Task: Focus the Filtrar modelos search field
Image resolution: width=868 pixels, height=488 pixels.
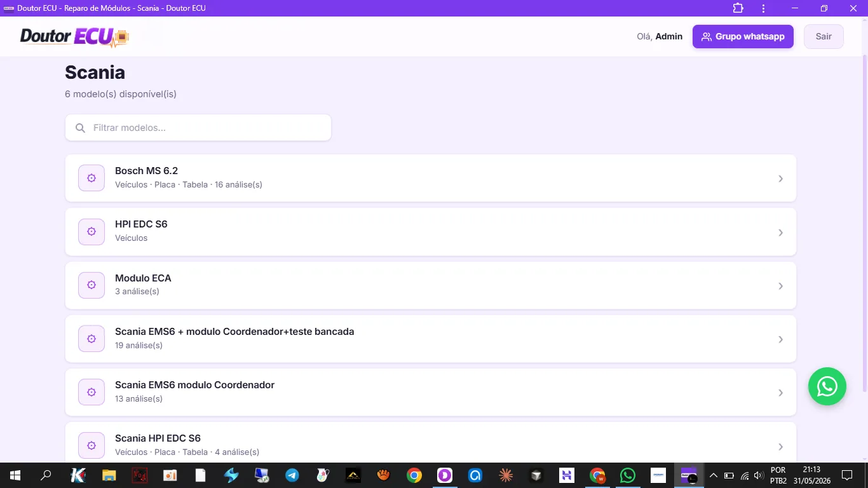Action: [198, 128]
